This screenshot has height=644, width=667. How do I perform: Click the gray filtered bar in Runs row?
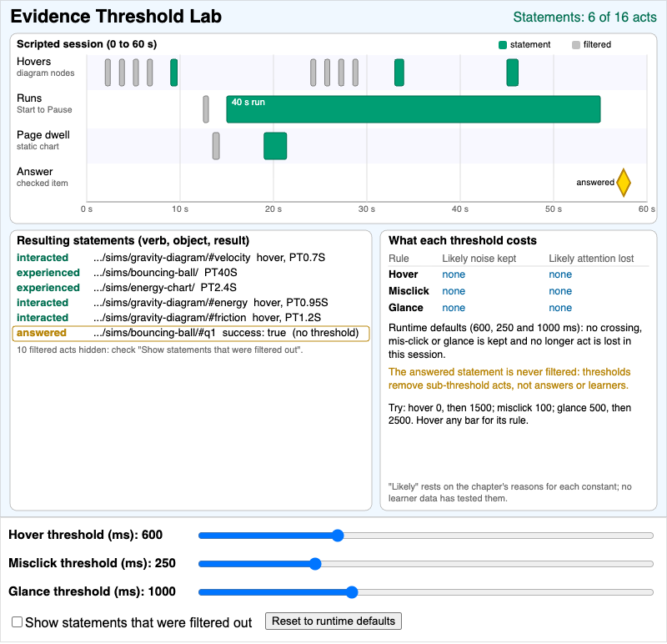point(206,109)
